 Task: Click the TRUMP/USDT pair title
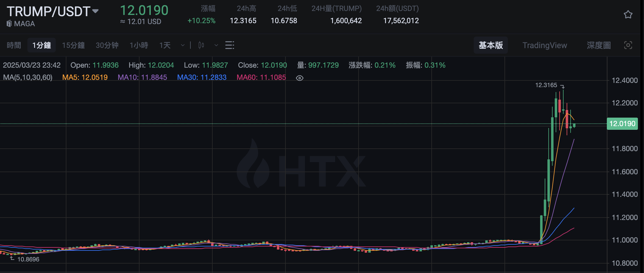click(x=48, y=12)
